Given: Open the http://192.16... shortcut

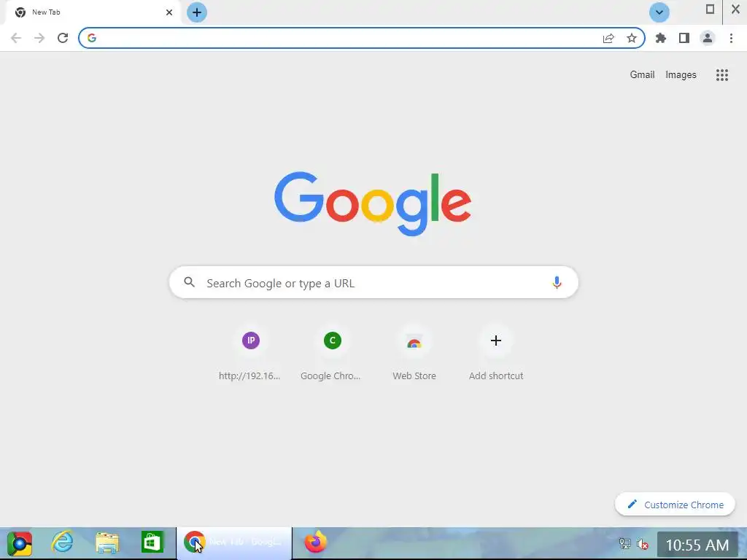Looking at the screenshot, I should [251, 354].
